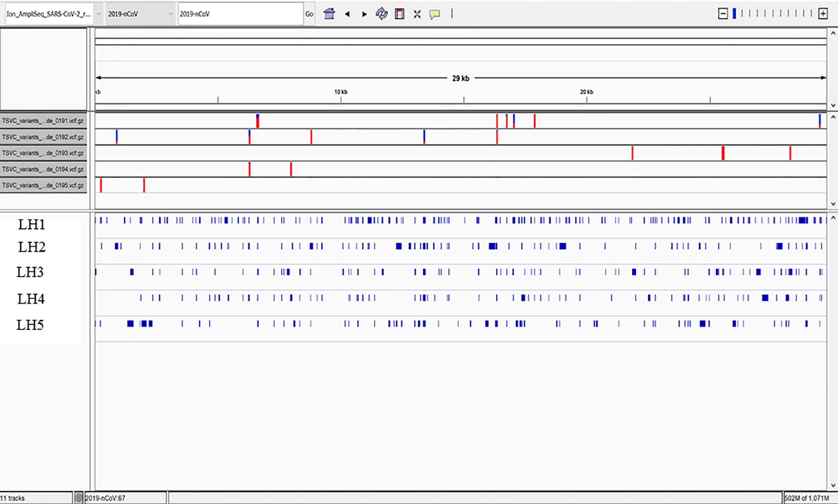Click the refresh view icon
This screenshot has width=838, height=504.
click(381, 14)
